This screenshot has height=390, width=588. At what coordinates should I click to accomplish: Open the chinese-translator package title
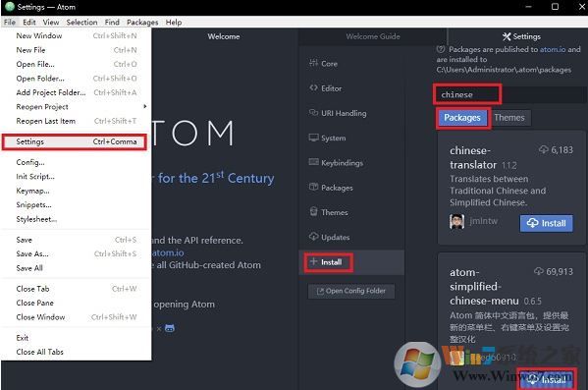click(x=473, y=157)
